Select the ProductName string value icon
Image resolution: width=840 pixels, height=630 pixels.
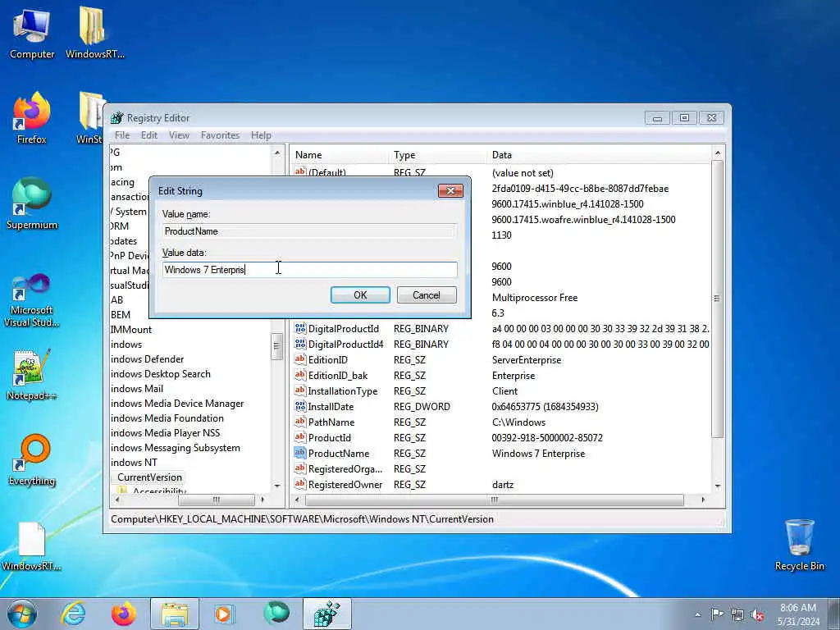(300, 453)
